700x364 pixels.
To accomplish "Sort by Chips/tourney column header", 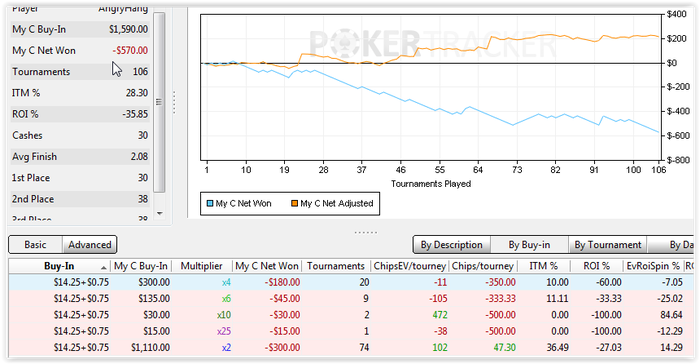I will click(x=483, y=266).
